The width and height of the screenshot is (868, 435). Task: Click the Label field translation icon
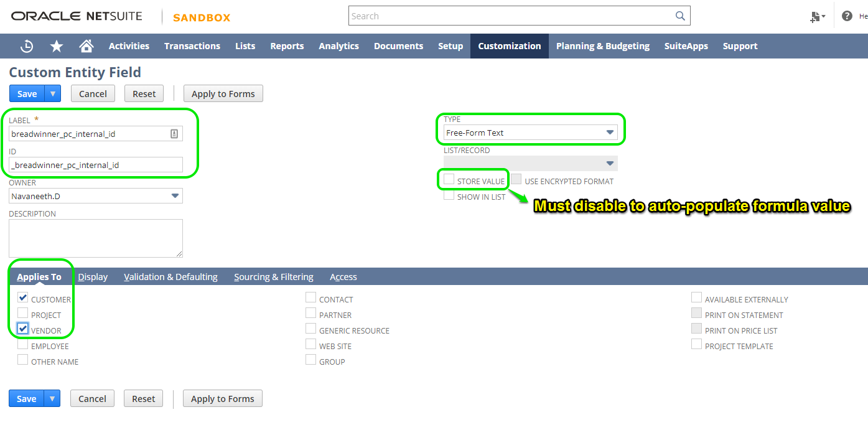tap(174, 134)
